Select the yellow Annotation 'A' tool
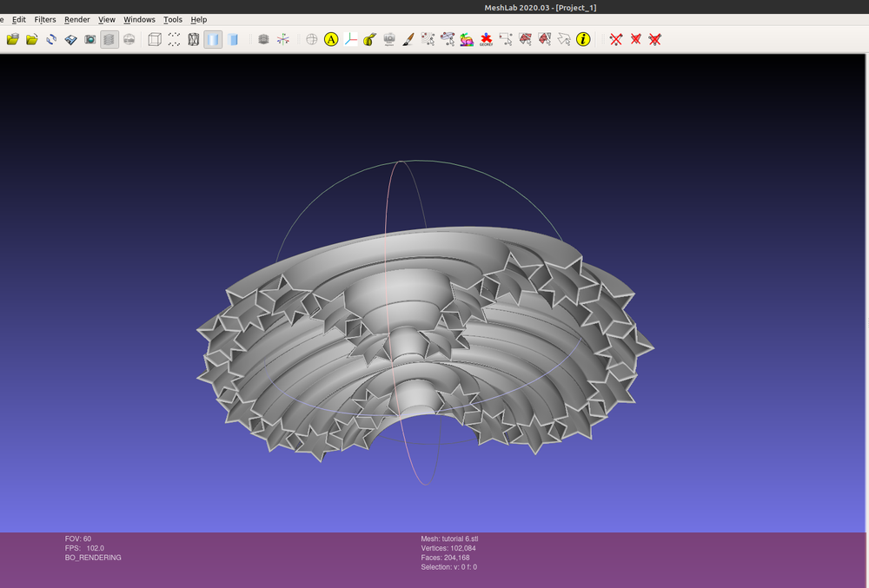869x588 pixels. [331, 39]
